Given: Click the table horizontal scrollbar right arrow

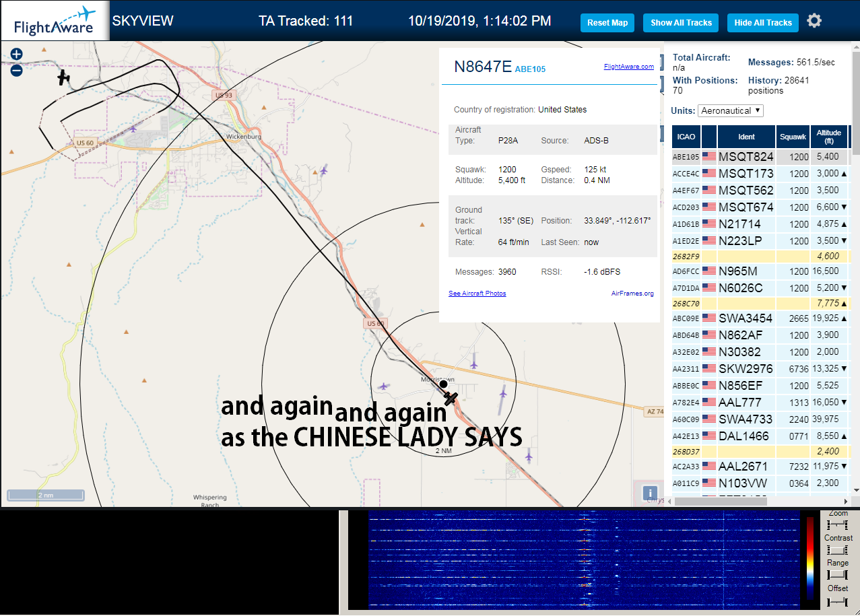Looking at the screenshot, I should pos(847,502).
